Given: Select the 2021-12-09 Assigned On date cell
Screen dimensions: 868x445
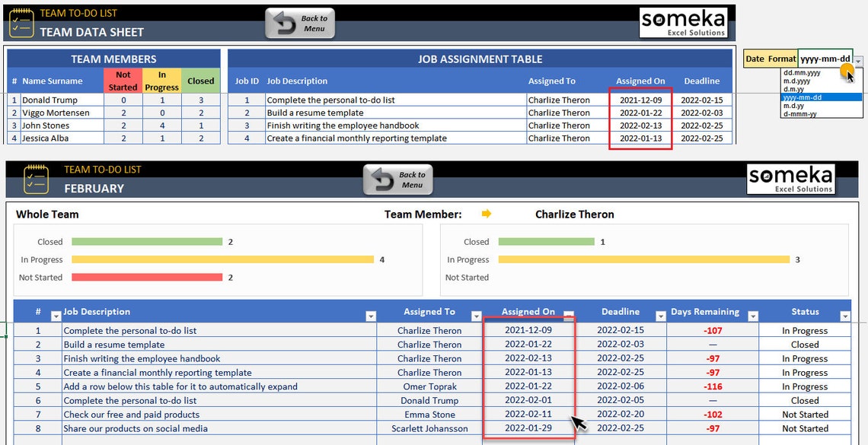Looking at the screenshot, I should pyautogui.click(x=640, y=100).
